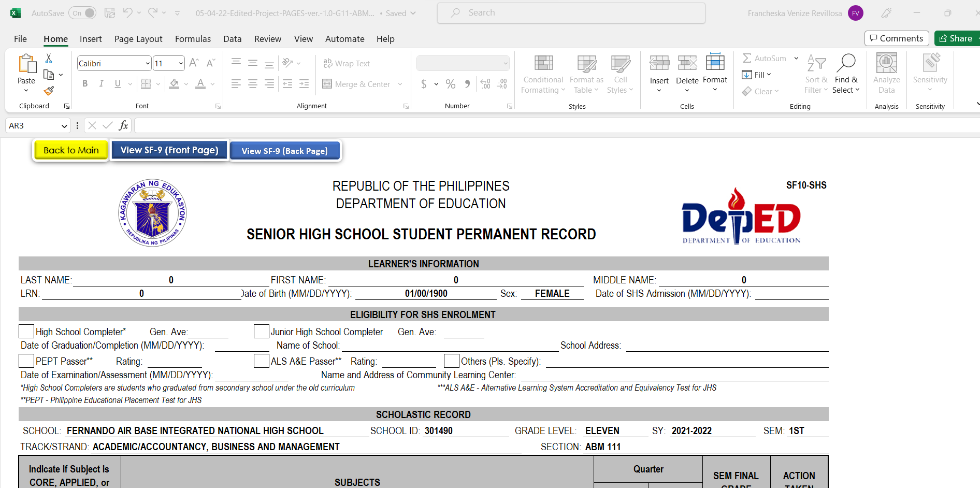Click the Share button
Image resolution: width=980 pixels, height=488 pixels.
956,38
